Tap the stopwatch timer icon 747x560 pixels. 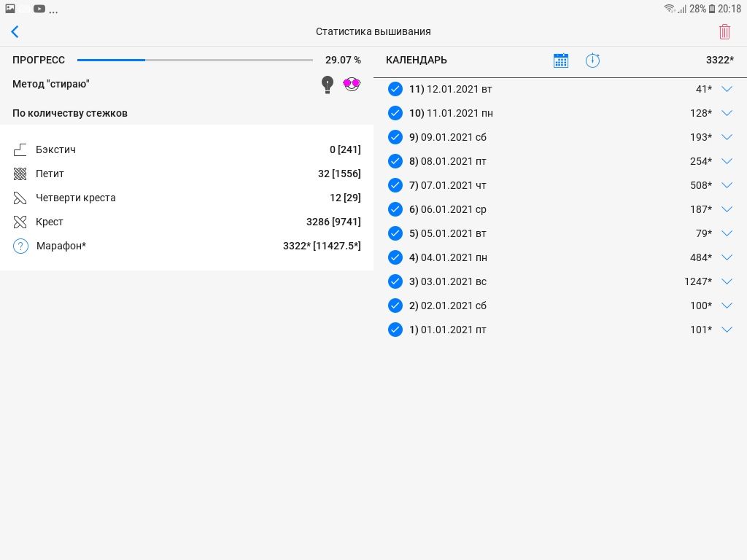[592, 61]
